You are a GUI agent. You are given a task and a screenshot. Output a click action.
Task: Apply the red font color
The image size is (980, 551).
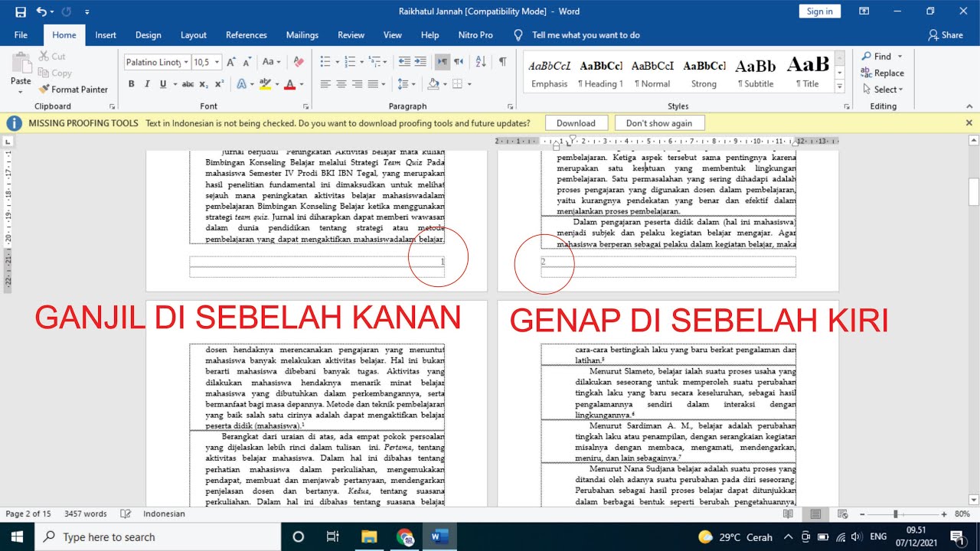tap(289, 84)
